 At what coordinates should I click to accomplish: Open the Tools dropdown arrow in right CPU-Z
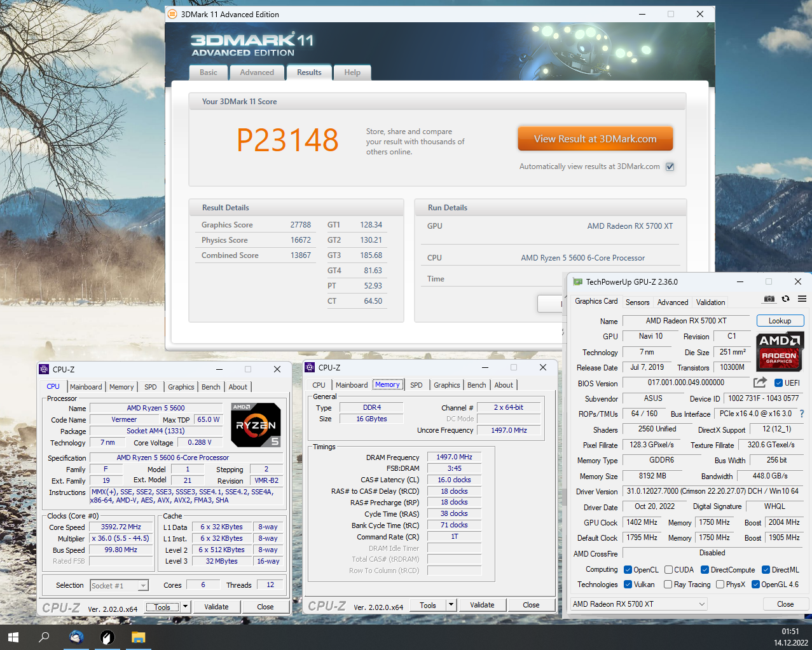click(x=451, y=605)
